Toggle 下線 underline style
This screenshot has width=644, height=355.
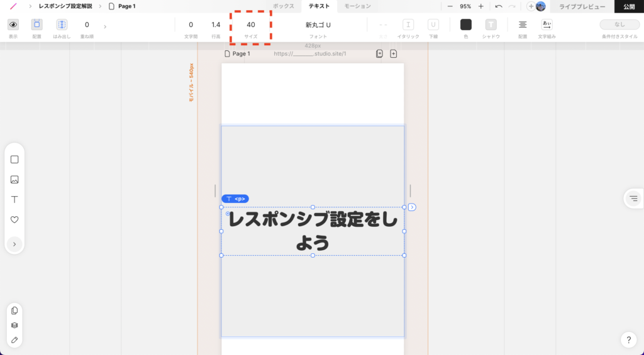tap(433, 25)
